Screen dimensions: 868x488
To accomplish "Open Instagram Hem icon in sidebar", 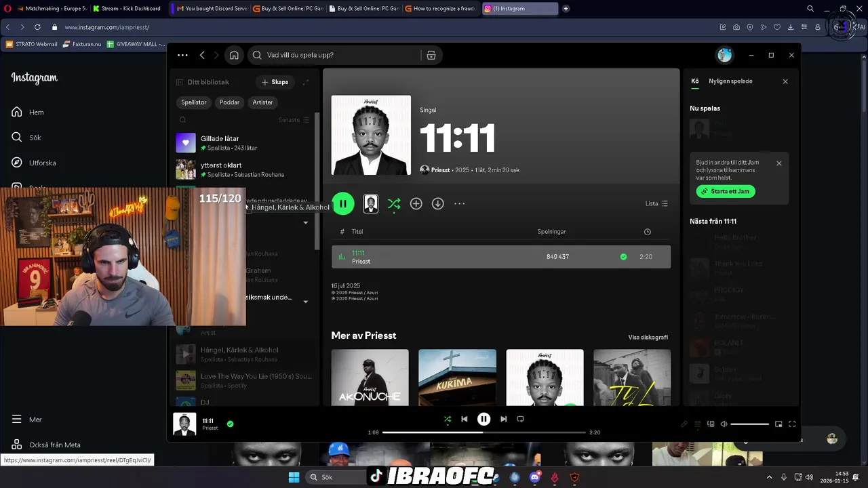I will pyautogui.click(x=17, y=112).
